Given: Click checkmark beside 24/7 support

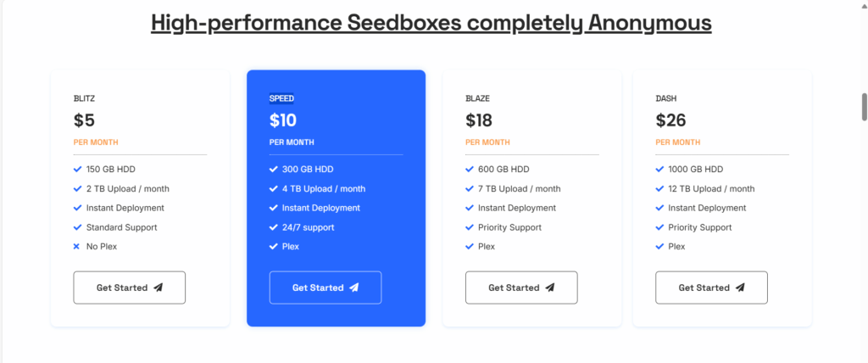Looking at the screenshot, I should (274, 227).
